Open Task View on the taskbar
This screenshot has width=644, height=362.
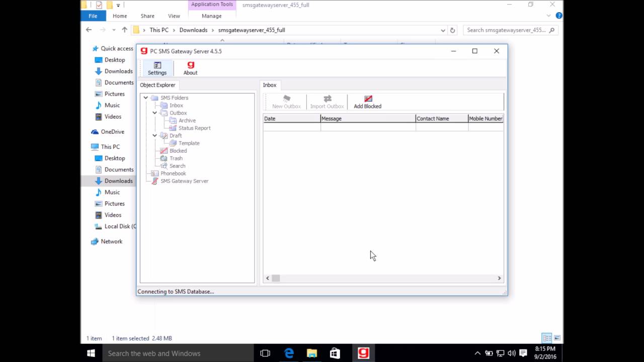(265, 353)
